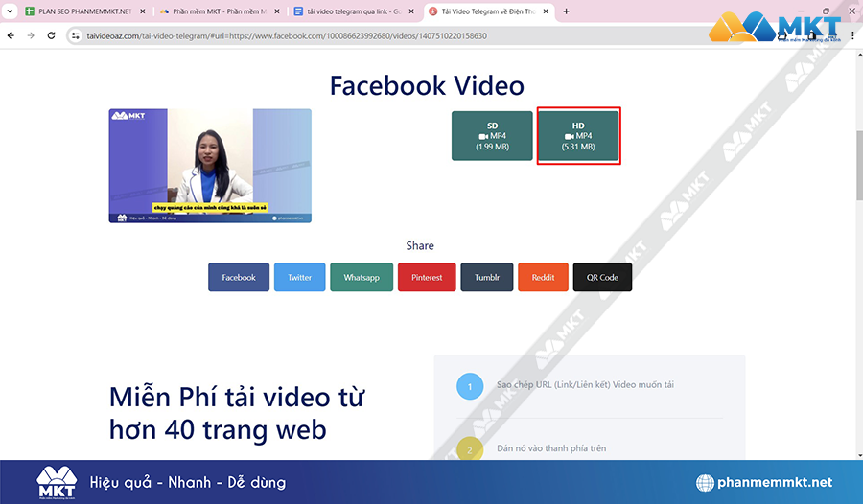863x504 pixels.
Task: Click step 2 Dán nó vào thanh text
Action: [x=551, y=447]
